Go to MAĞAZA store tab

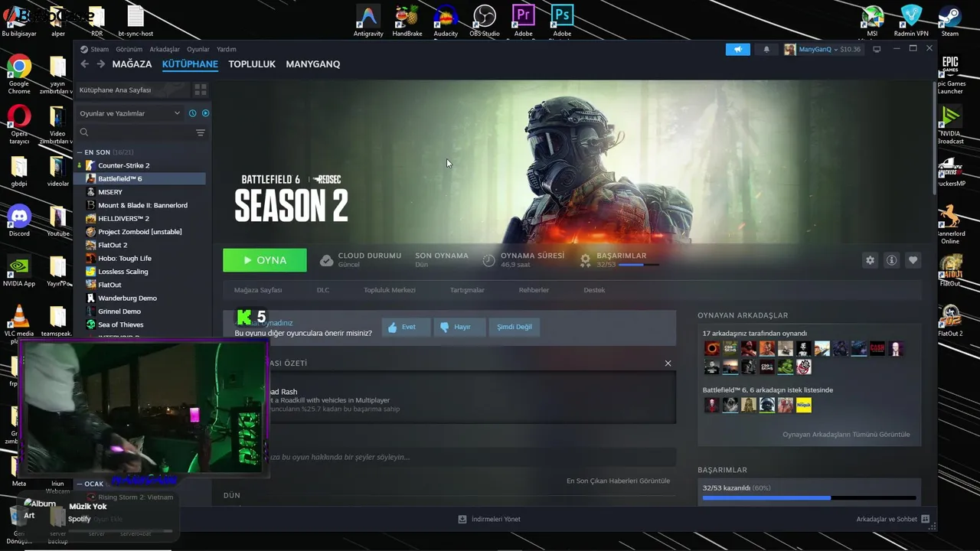[x=132, y=64]
